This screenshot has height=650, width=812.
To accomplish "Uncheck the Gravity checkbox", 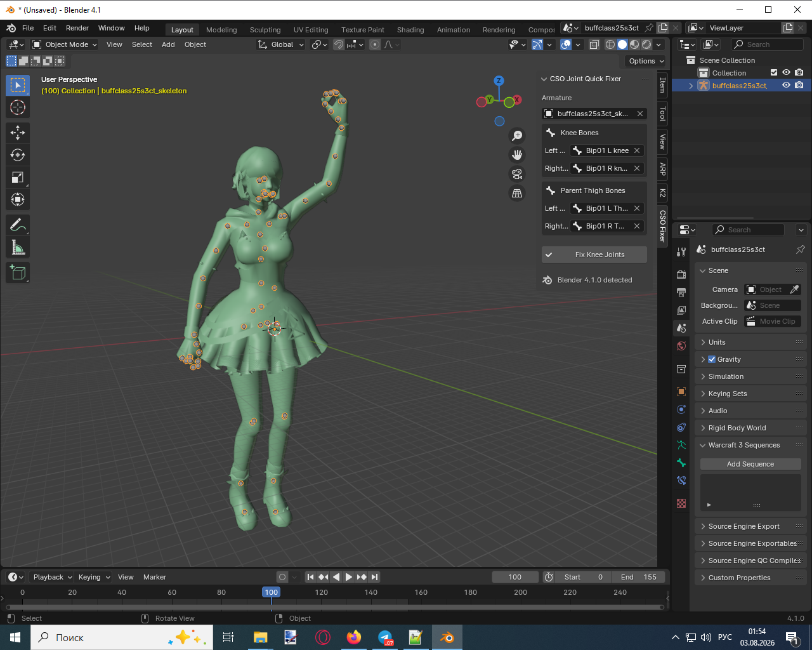I will point(712,359).
